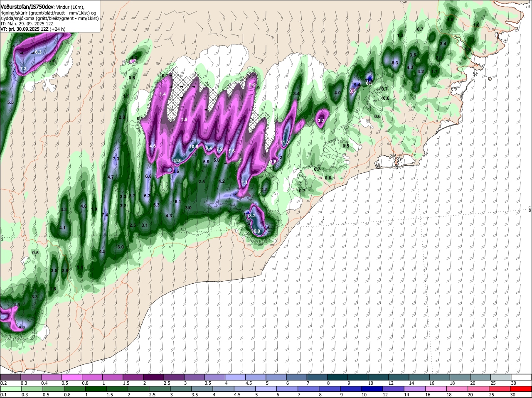Click the 9.4 precipitation value on the map
The image size is (532, 398).
click(x=357, y=85)
